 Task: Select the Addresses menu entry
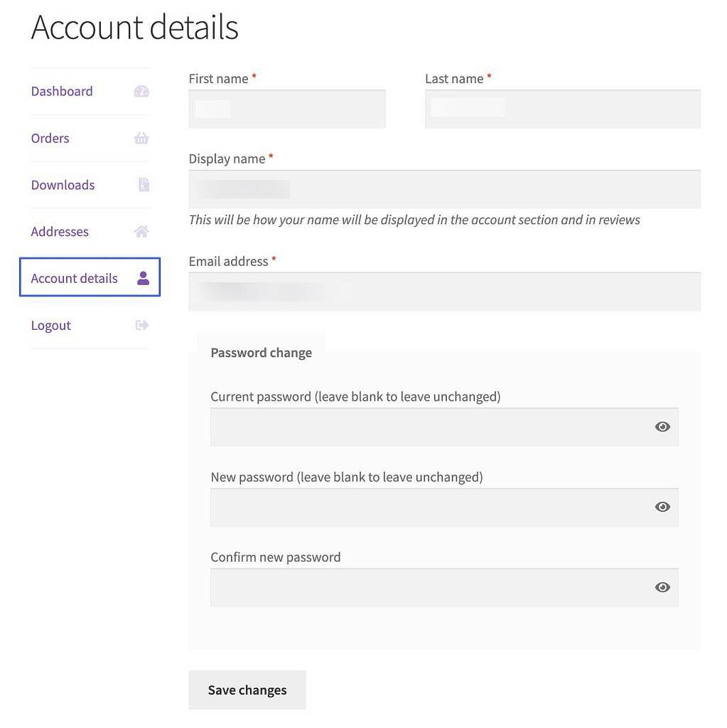pos(60,231)
